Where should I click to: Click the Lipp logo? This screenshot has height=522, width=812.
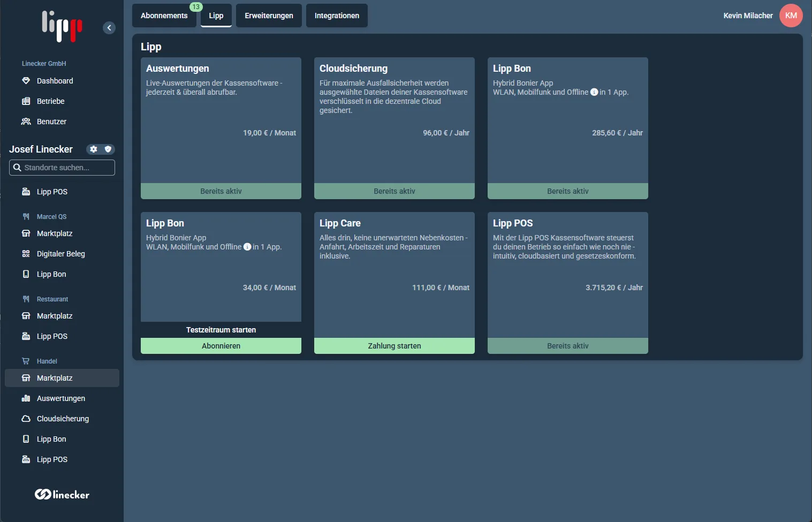click(62, 26)
